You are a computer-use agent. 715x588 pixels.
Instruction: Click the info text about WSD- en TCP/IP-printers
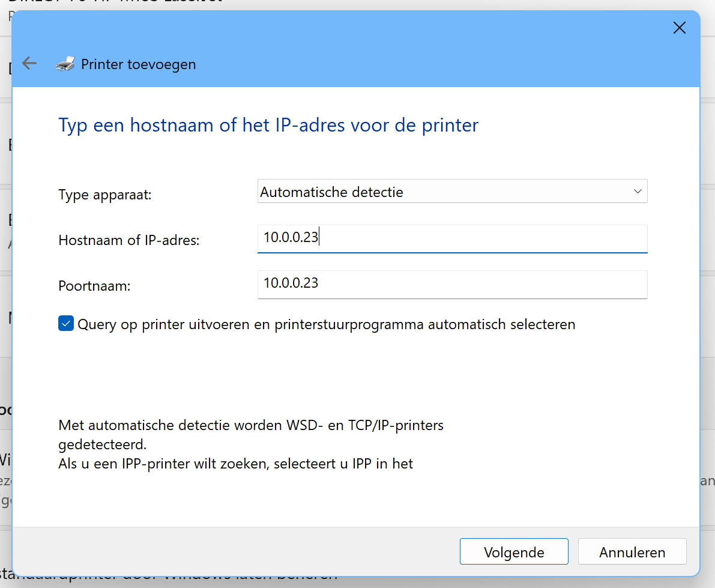tap(250, 426)
